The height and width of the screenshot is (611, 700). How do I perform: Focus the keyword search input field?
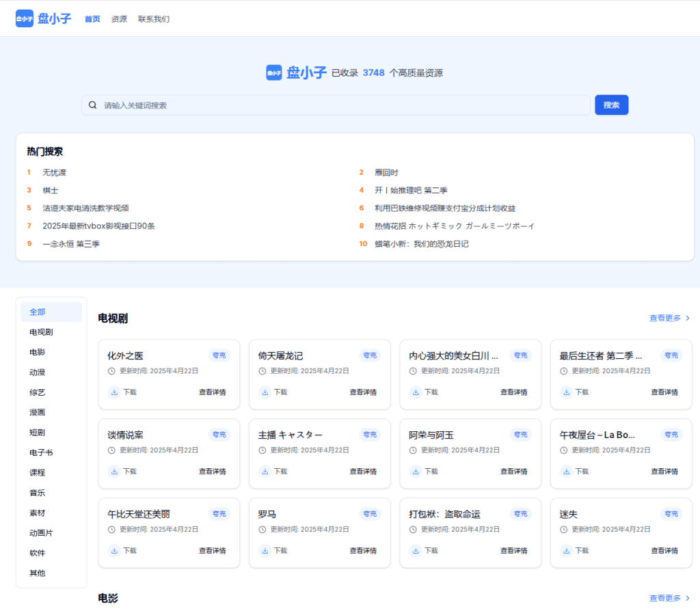[342, 105]
